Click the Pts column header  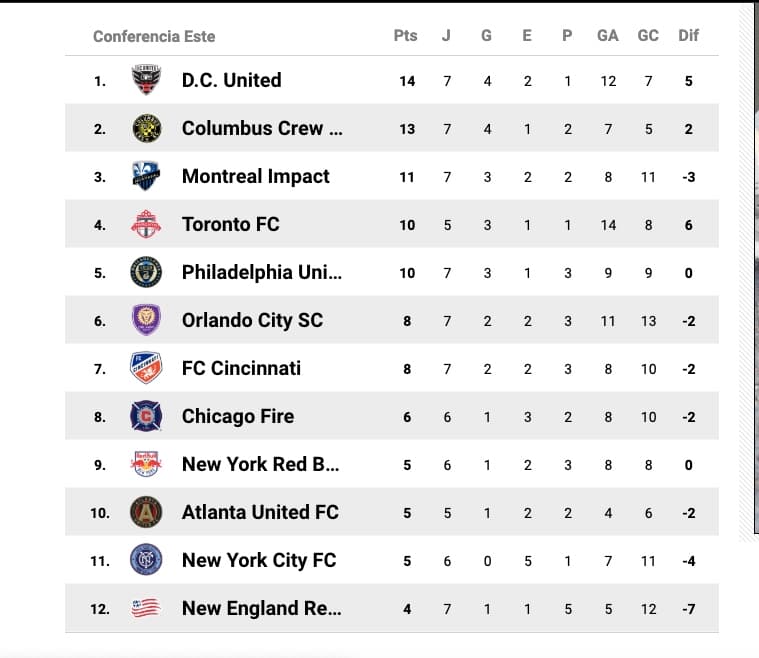coord(405,36)
